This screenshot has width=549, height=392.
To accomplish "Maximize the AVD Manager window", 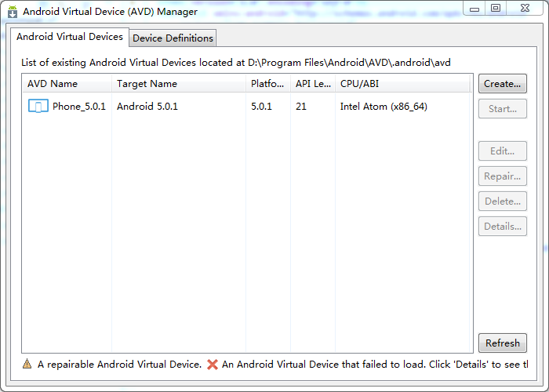I will (496, 9).
